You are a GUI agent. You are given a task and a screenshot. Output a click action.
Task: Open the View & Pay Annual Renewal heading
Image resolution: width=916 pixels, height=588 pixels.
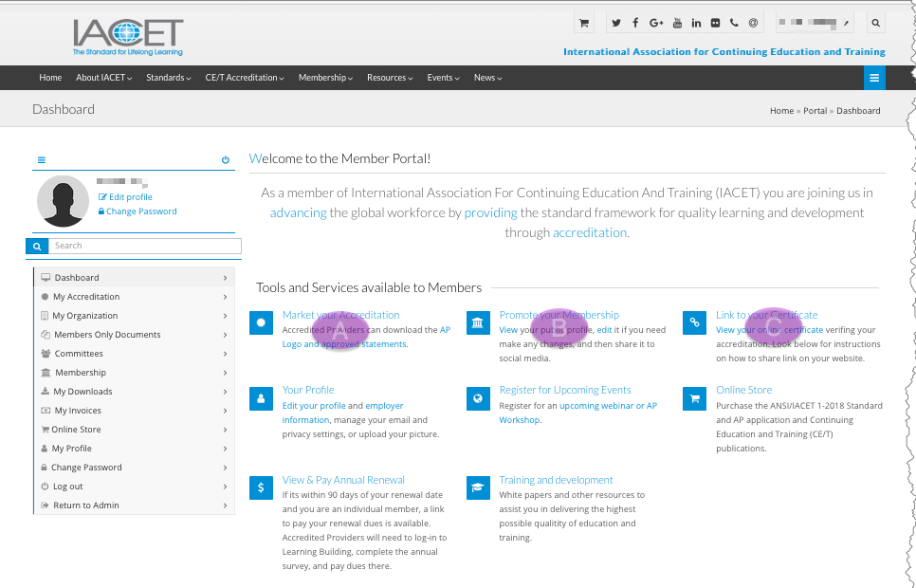click(343, 481)
